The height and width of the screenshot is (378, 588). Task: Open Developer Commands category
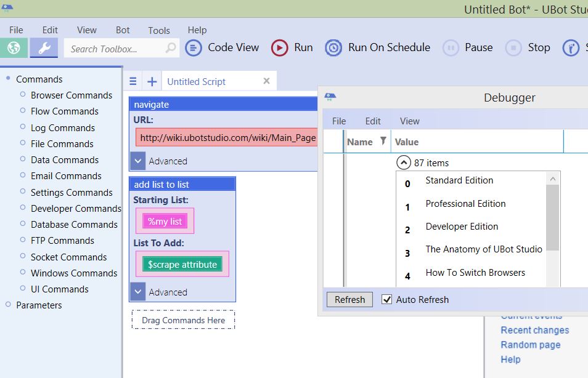point(76,208)
